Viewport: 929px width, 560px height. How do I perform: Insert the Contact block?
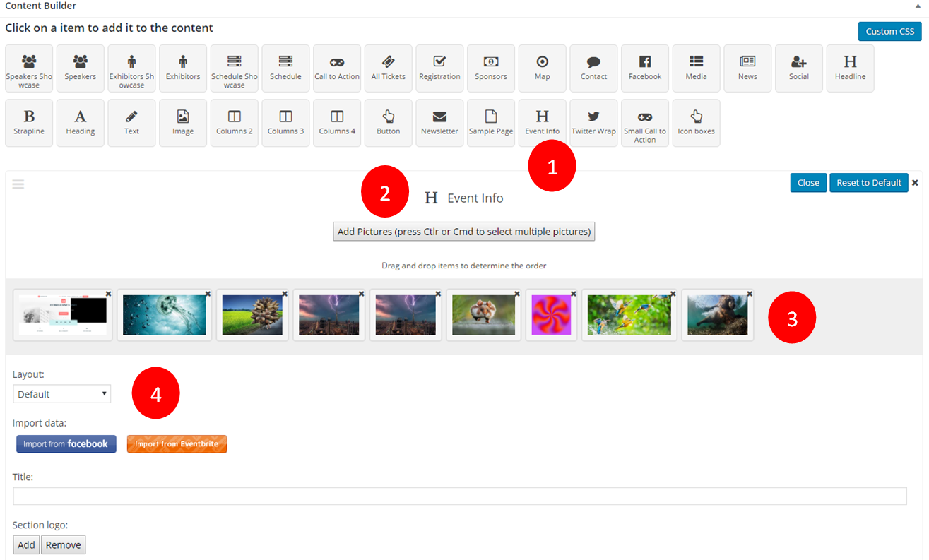tap(593, 68)
